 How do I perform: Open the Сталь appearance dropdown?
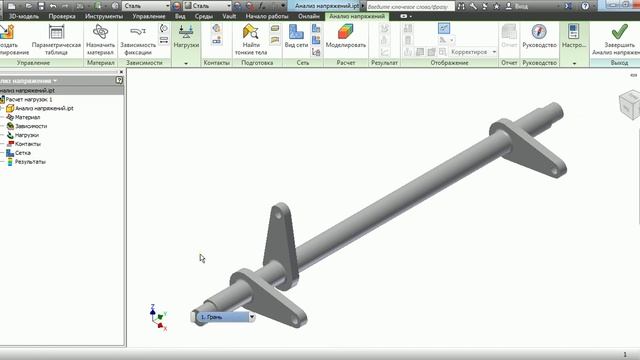tap(207, 6)
